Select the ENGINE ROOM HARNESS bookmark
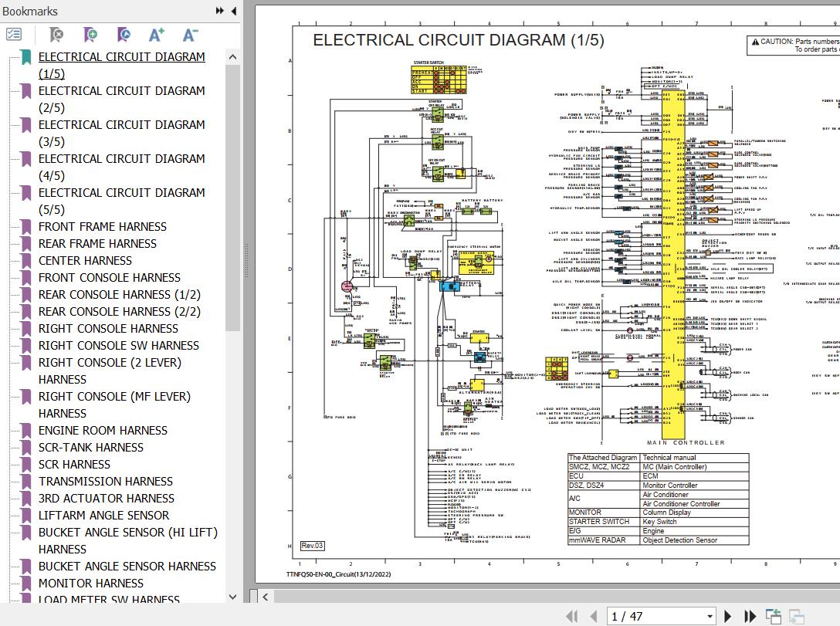 pyautogui.click(x=103, y=431)
